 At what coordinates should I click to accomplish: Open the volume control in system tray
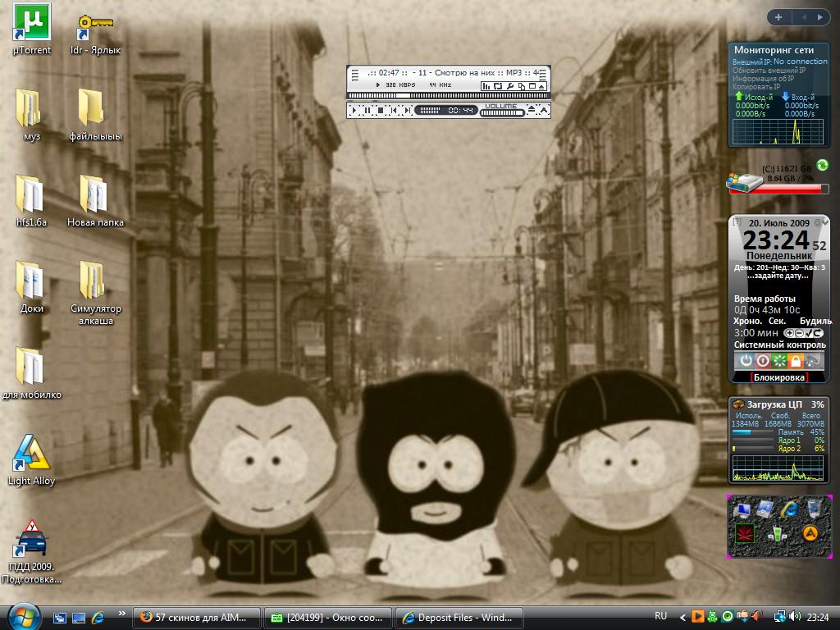(x=795, y=617)
